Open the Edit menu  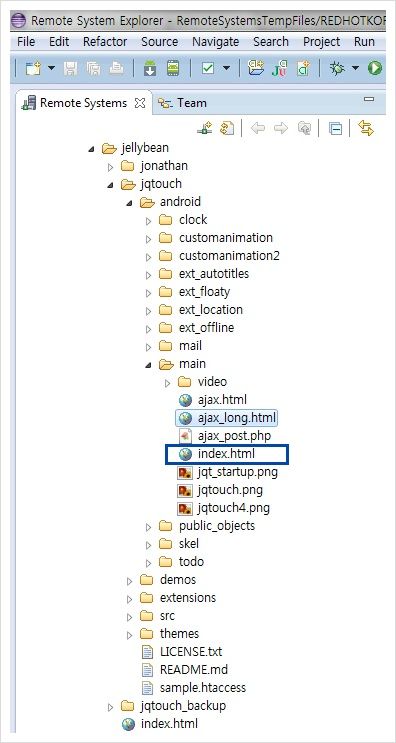[x=59, y=42]
